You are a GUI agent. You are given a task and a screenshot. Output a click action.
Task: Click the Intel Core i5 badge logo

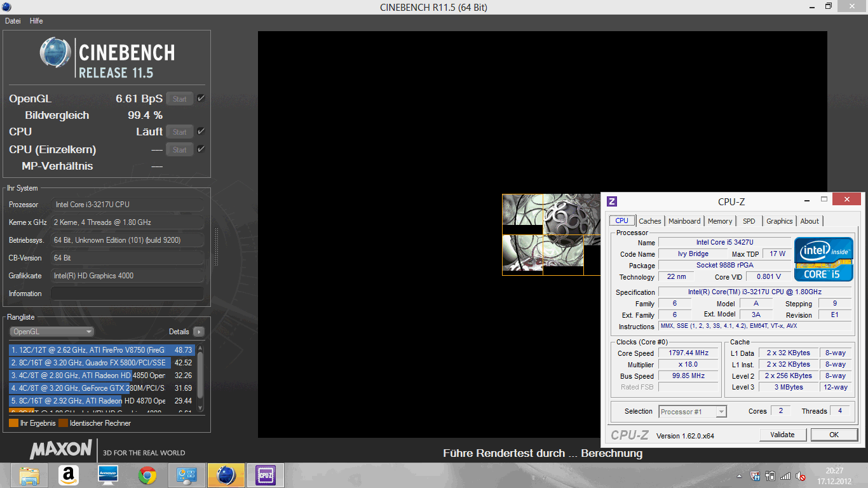click(824, 259)
